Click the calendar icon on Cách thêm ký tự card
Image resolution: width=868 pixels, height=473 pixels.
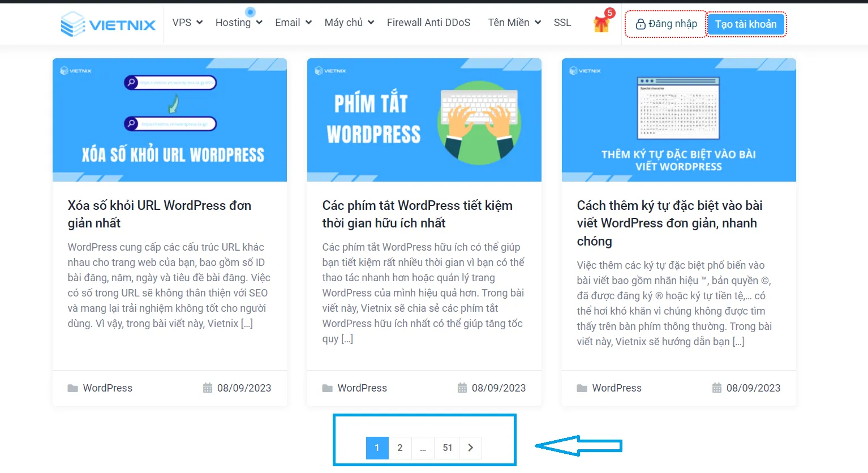(x=717, y=388)
